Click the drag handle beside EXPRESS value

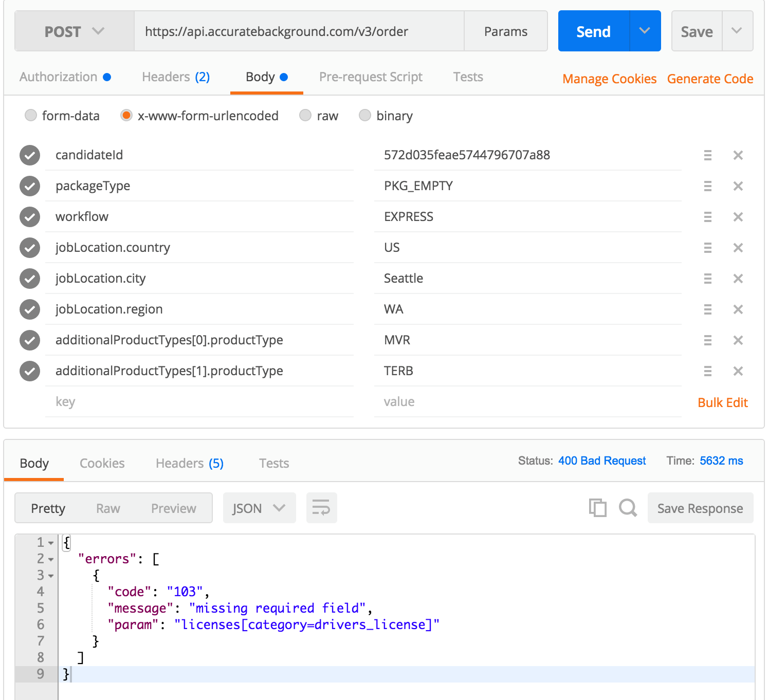[708, 217]
